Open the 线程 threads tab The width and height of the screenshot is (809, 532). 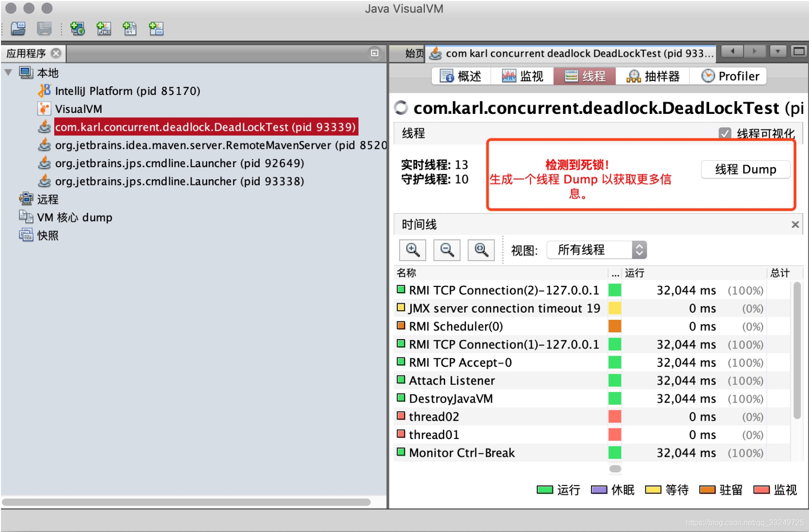point(585,76)
